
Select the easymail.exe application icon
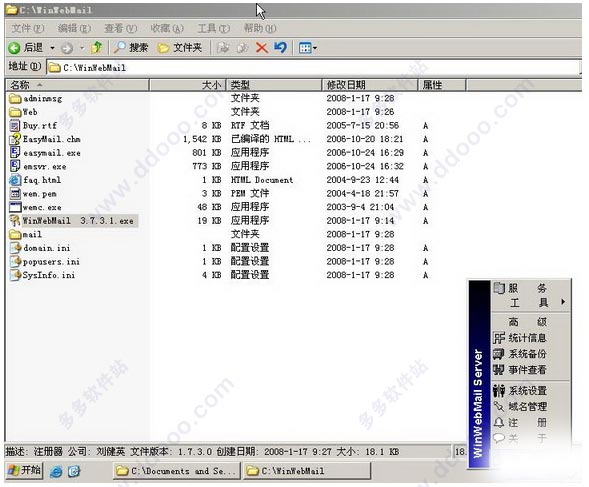tap(15, 153)
